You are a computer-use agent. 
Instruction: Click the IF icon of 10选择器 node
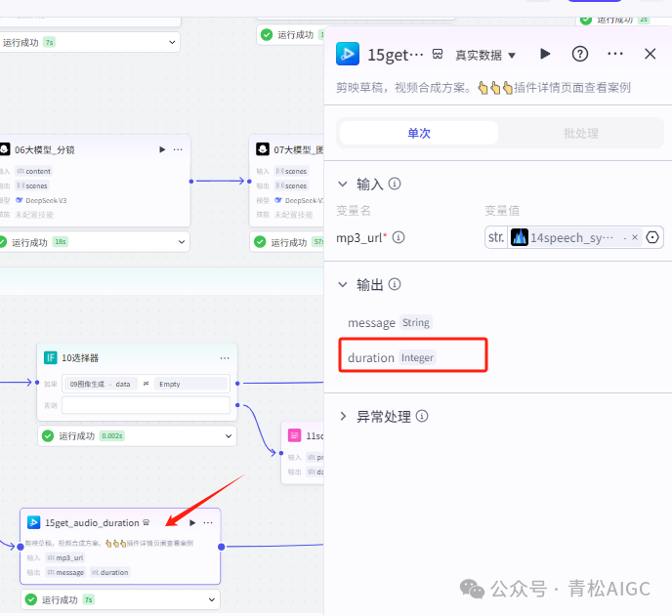pos(50,357)
